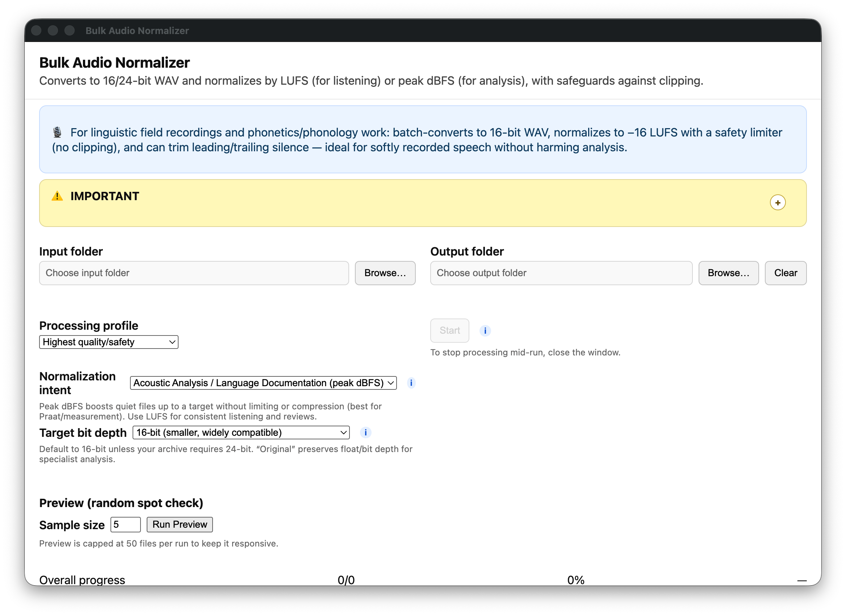Focus the Choose input folder field
The width and height of the screenshot is (846, 616).
[194, 273]
